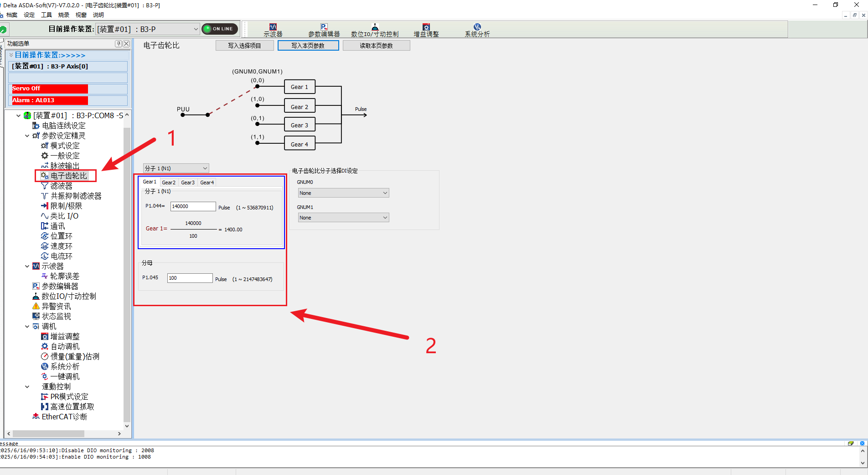
Task: Click the oscilloscope (示波器) toolbar icon
Action: click(x=273, y=30)
